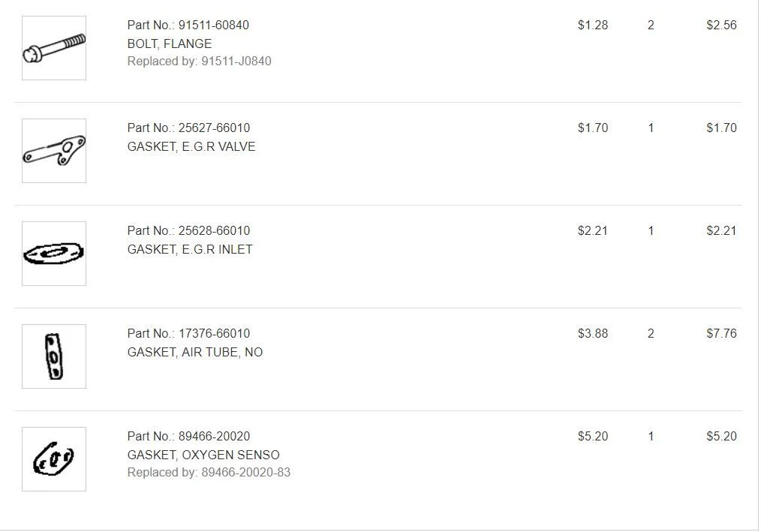Select GASKET, AIR TUBE, NO name
The width and height of the screenshot is (761, 532).
click(x=195, y=353)
